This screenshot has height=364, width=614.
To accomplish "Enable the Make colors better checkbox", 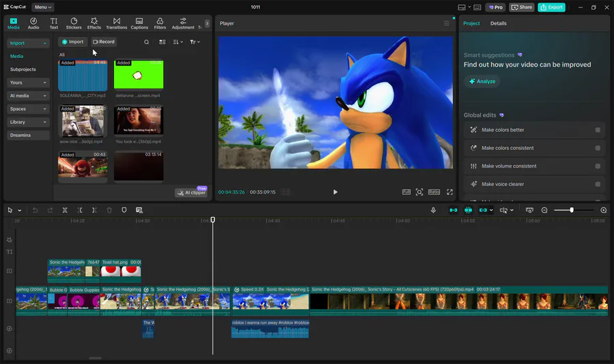I will click(598, 130).
